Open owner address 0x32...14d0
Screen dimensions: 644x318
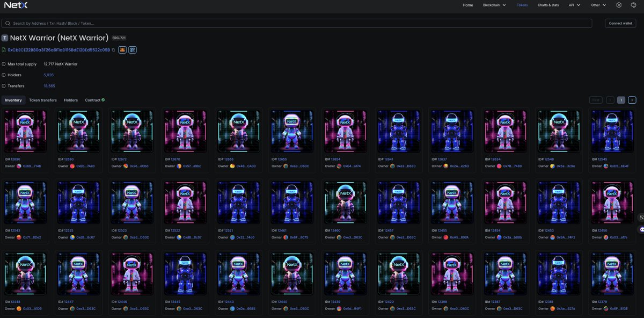pos(246,237)
